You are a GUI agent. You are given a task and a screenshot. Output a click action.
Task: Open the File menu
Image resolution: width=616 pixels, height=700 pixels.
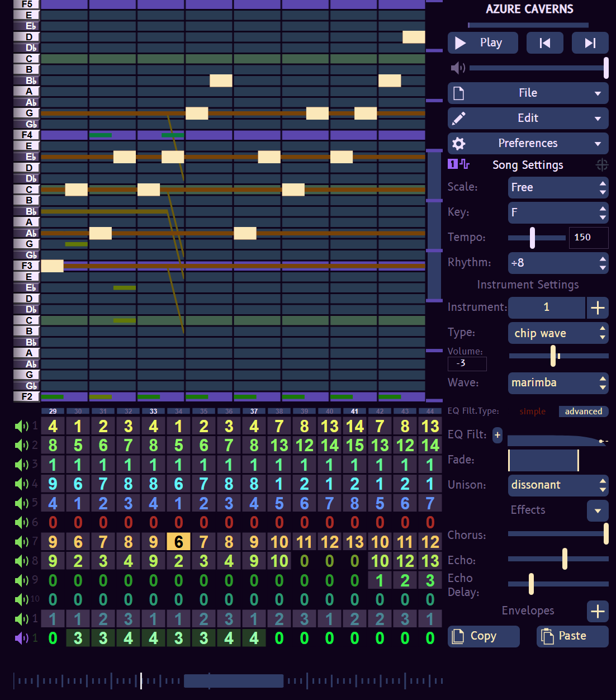[x=528, y=93]
